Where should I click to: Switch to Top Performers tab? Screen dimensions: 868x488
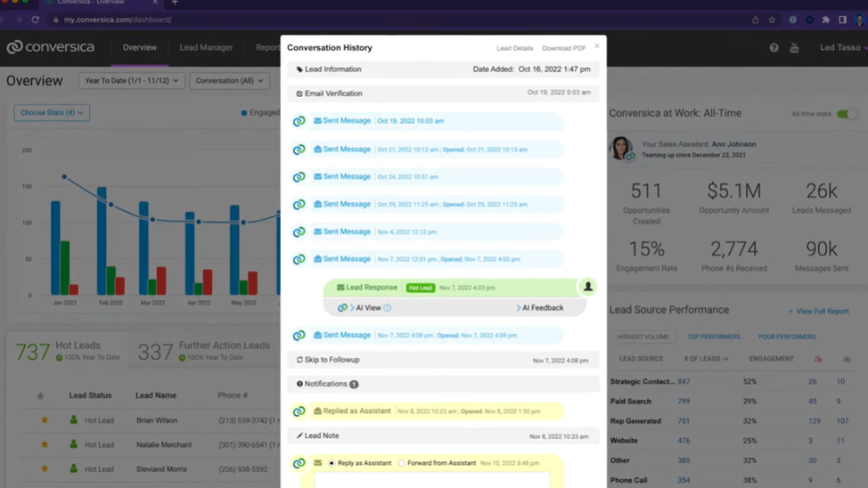tap(714, 337)
